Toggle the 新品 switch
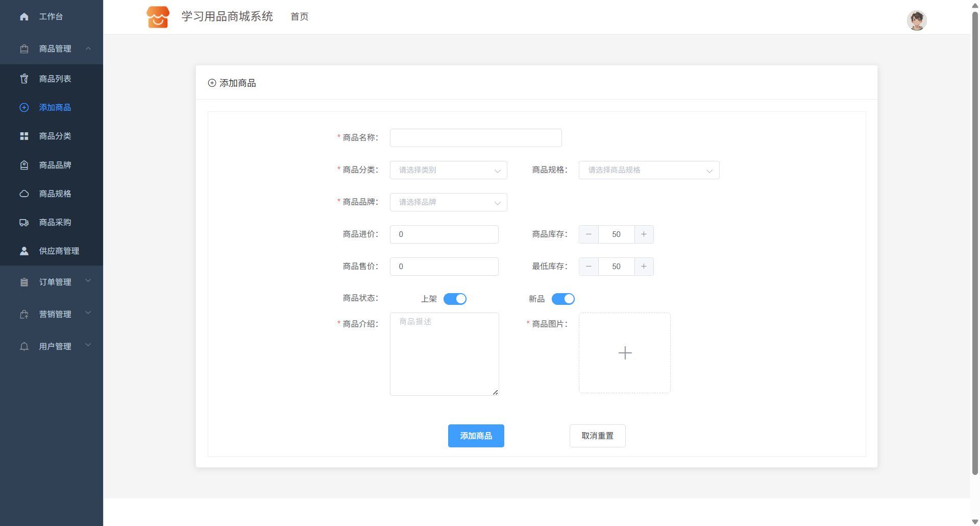This screenshot has height=526, width=980. click(x=563, y=299)
